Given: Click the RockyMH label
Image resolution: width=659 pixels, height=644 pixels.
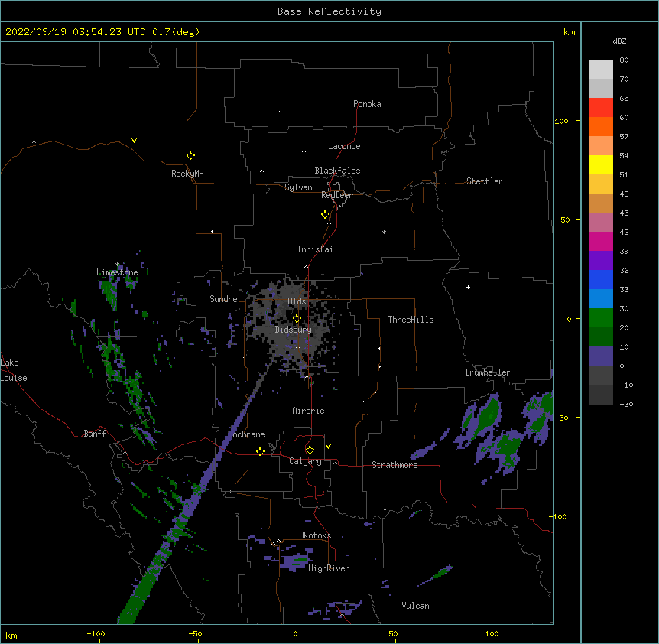Looking at the screenshot, I should [187, 173].
